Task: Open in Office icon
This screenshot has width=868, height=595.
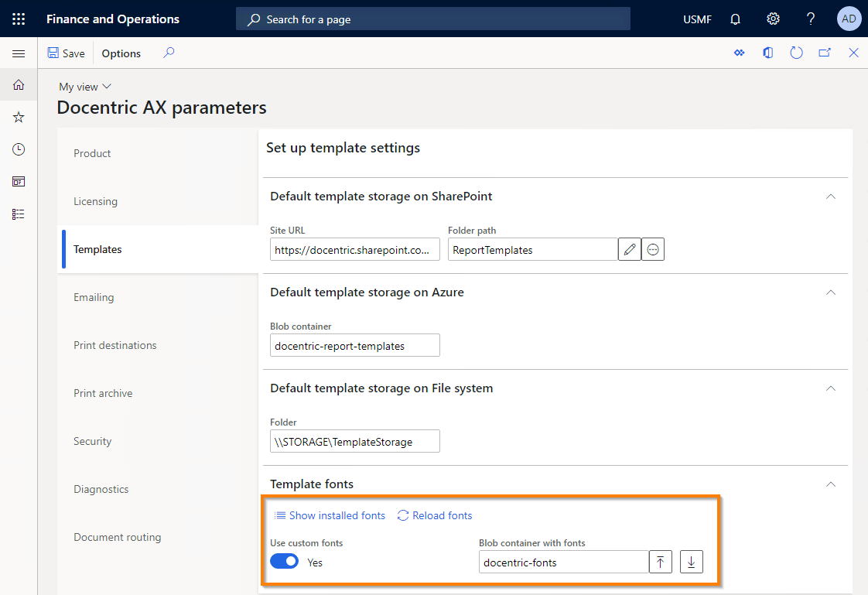Action: coord(767,53)
